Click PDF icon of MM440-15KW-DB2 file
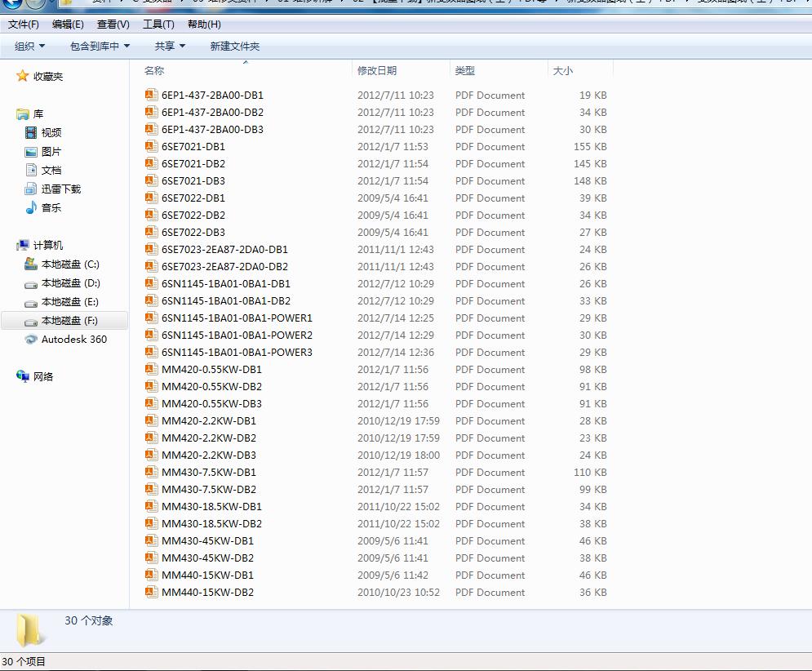The height and width of the screenshot is (671, 812). coord(150,593)
